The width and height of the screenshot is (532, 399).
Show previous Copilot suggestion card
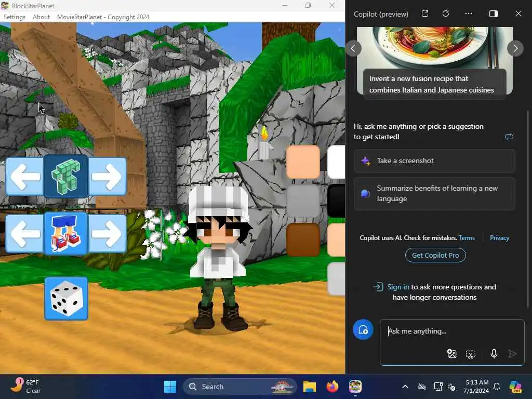[x=353, y=48]
